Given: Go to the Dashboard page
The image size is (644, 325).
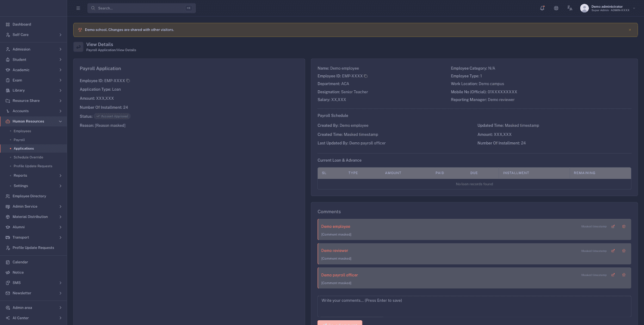Looking at the screenshot, I should (33, 25).
